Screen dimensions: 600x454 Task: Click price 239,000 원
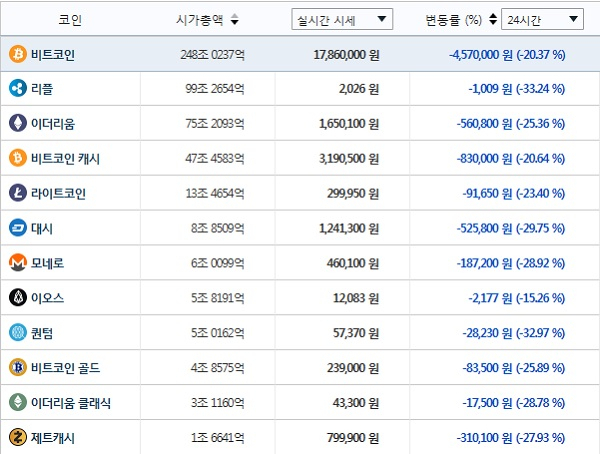click(353, 368)
